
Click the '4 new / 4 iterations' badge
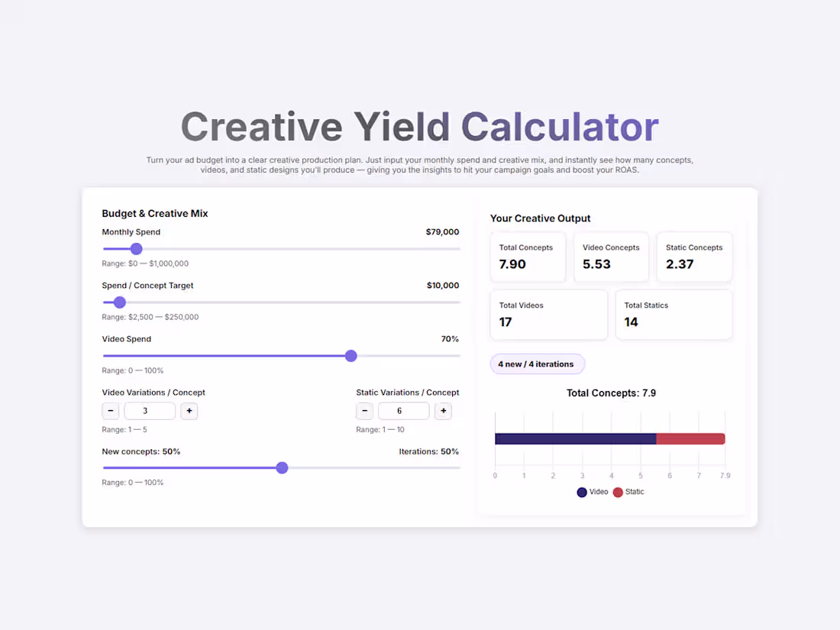538,364
